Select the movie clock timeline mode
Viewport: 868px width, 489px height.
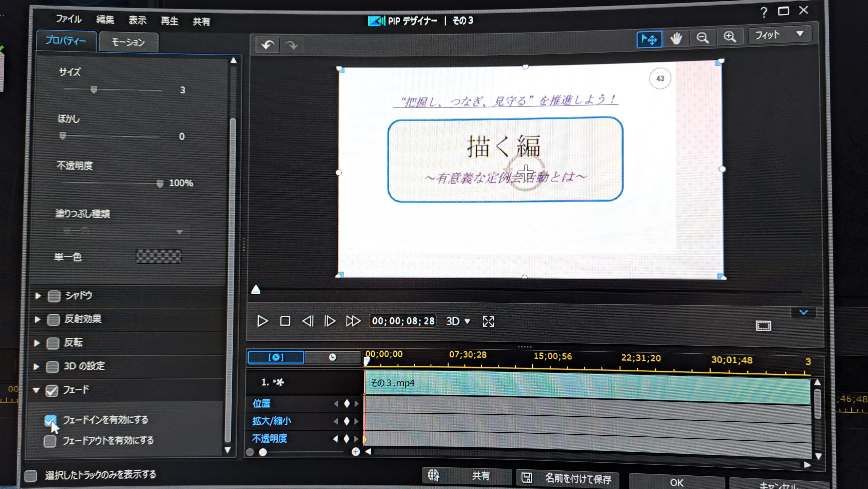(332, 357)
